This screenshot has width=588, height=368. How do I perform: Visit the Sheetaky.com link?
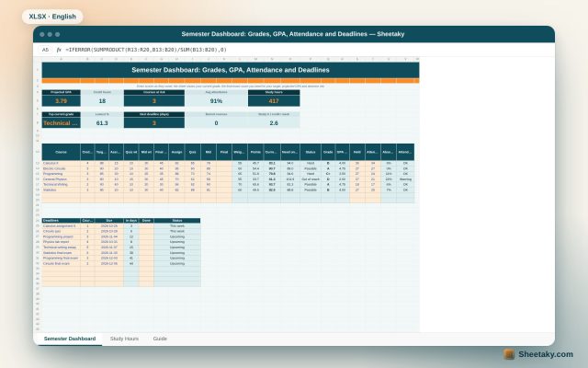point(546,354)
